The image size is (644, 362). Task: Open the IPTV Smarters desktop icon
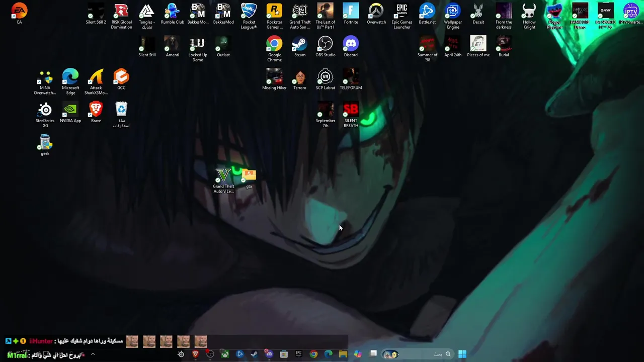tap(631, 14)
